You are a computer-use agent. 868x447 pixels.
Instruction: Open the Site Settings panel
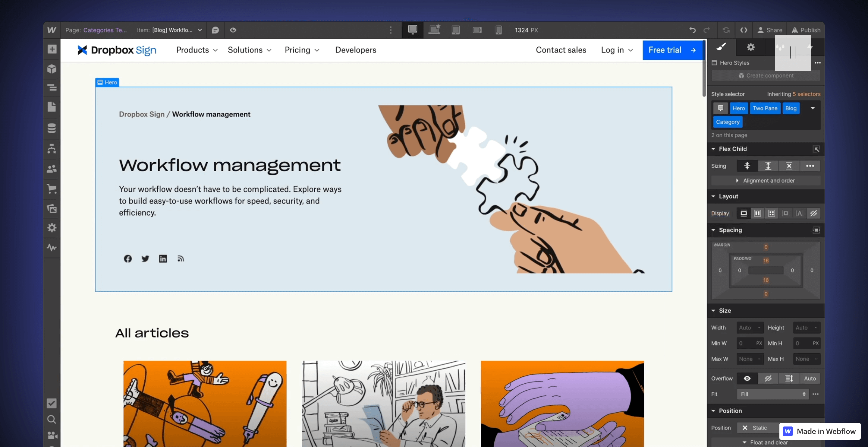(x=52, y=227)
